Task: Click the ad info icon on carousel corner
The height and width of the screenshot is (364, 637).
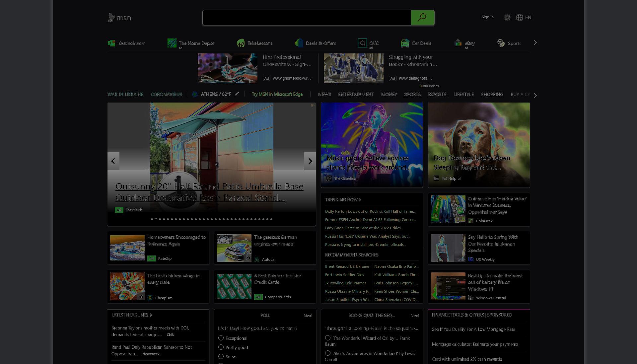Action: pos(313,106)
